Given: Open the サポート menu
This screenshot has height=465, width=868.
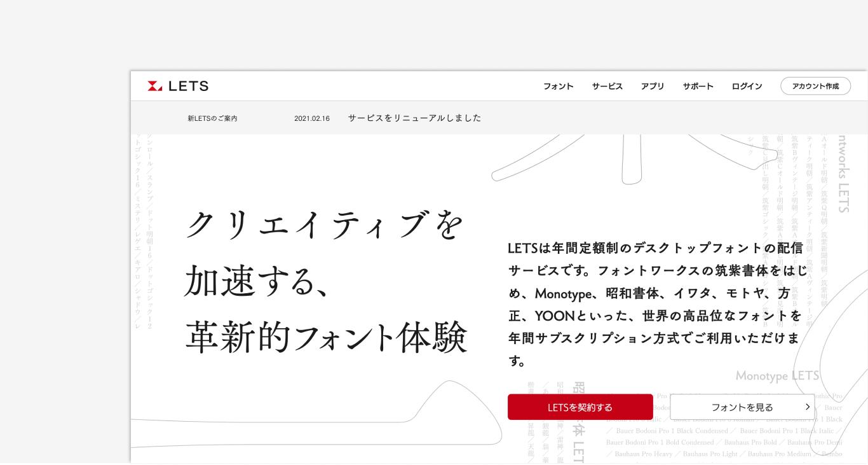Looking at the screenshot, I should pyautogui.click(x=698, y=86).
